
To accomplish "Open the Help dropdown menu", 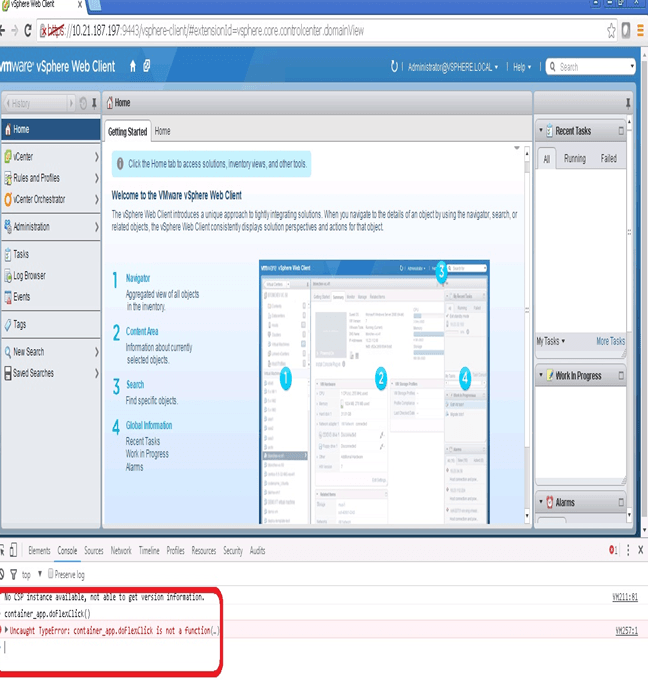I will tap(522, 67).
